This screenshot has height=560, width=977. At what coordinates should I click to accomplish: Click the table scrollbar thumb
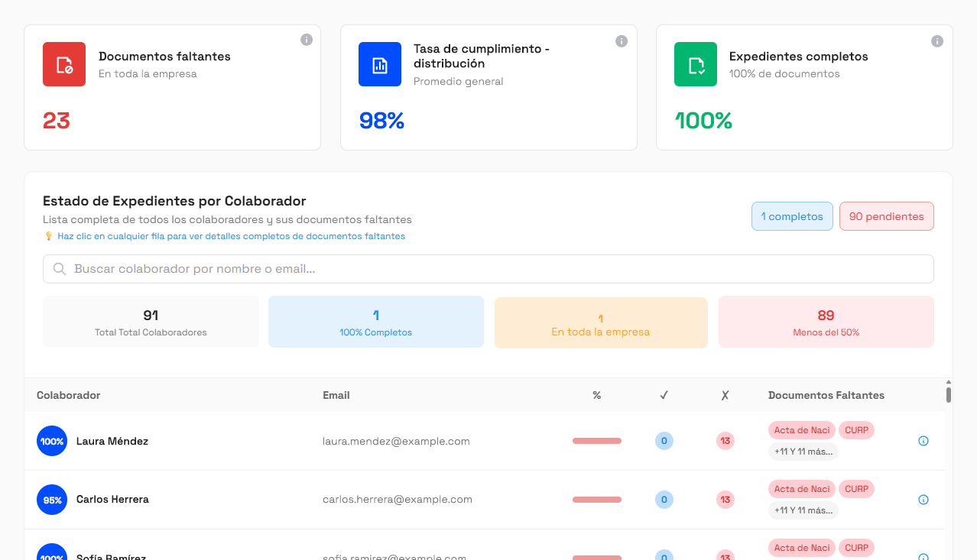[949, 394]
